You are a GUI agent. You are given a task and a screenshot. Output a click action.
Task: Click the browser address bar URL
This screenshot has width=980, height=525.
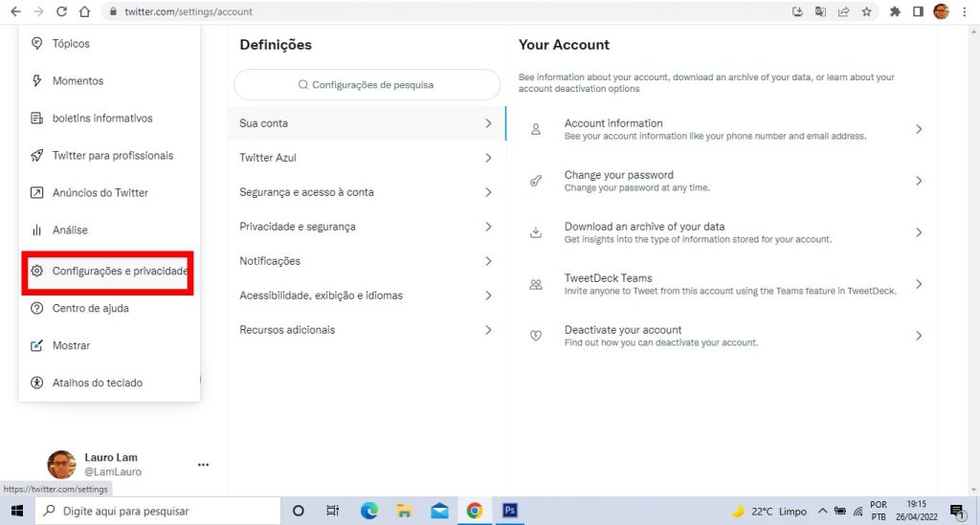point(189,11)
